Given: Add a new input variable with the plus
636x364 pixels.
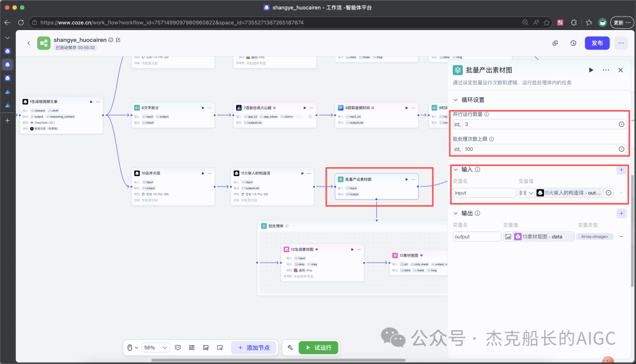Looking at the screenshot, I should 621,170.
